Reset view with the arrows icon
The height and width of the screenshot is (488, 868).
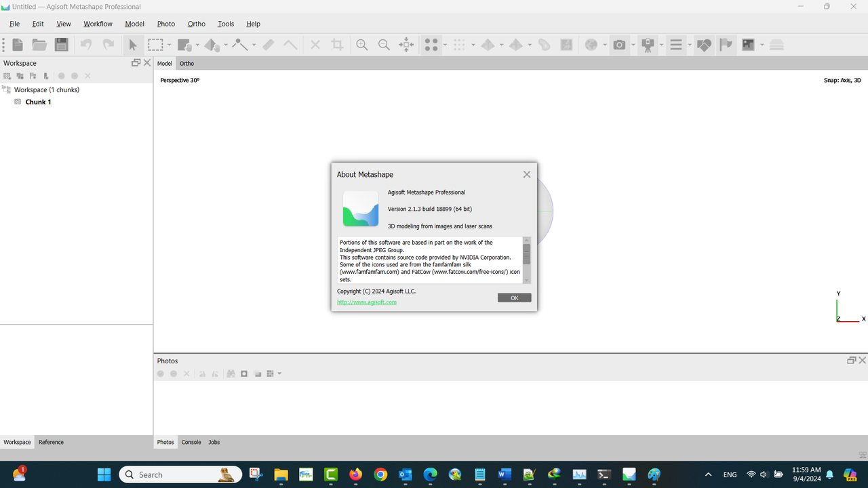pyautogui.click(x=406, y=45)
